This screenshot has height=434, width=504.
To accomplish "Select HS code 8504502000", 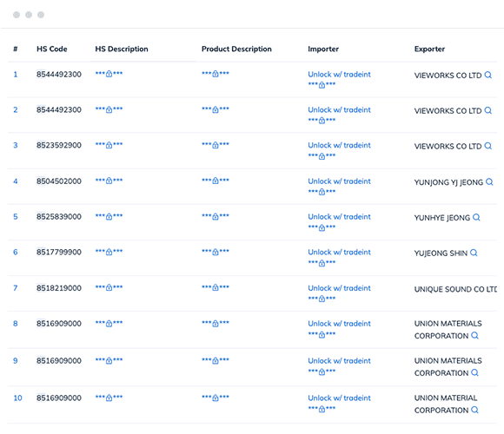I will (x=59, y=181).
